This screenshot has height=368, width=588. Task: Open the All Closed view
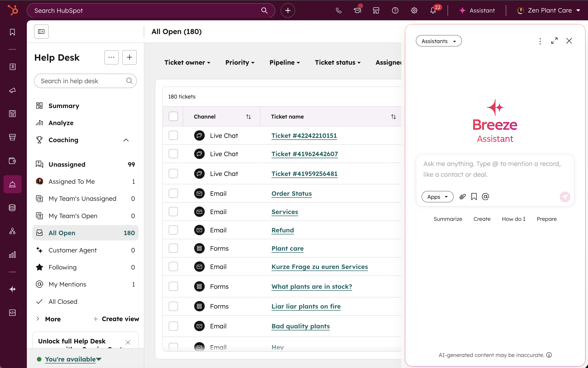point(63,302)
